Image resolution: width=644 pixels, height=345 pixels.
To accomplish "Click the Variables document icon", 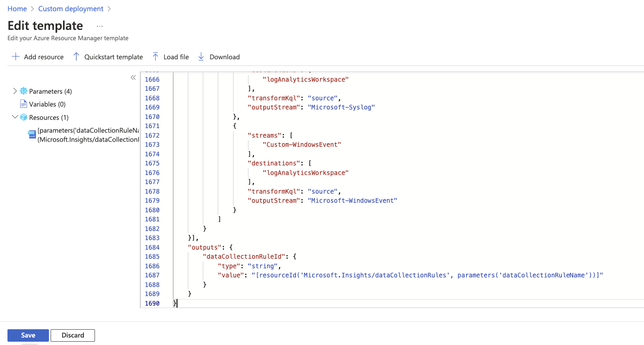I will tap(24, 104).
